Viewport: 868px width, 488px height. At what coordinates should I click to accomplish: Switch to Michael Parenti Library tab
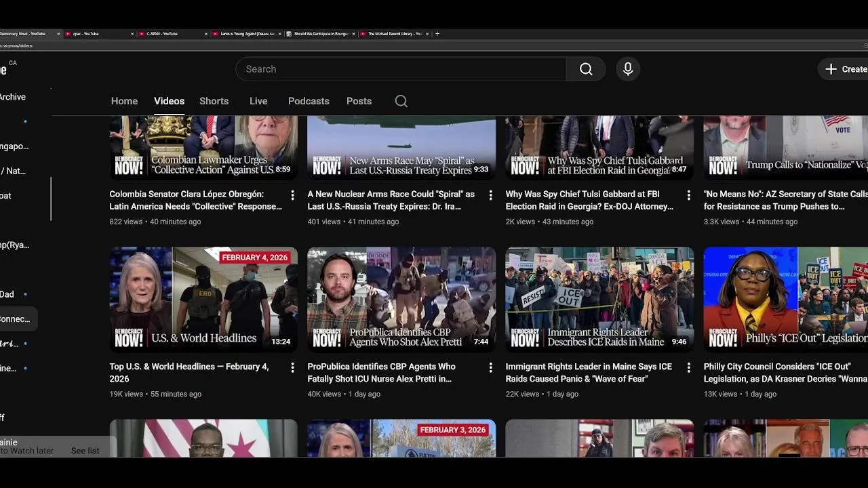point(395,33)
